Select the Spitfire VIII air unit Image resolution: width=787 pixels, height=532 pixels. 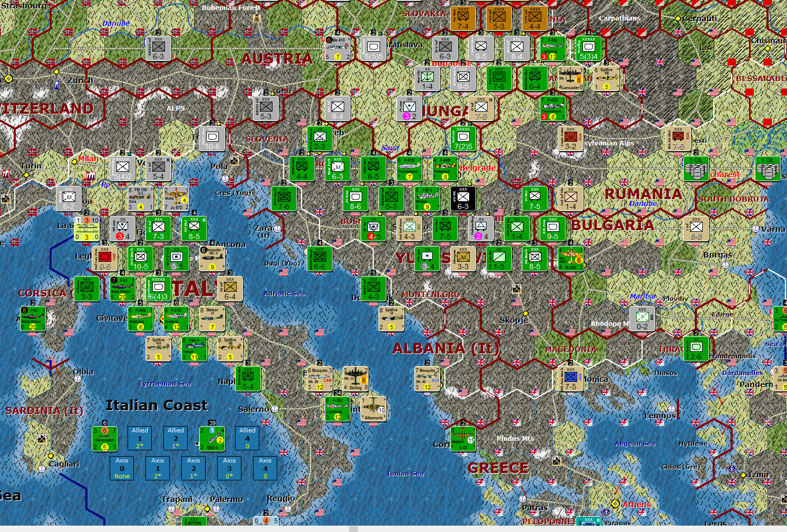[158, 349]
